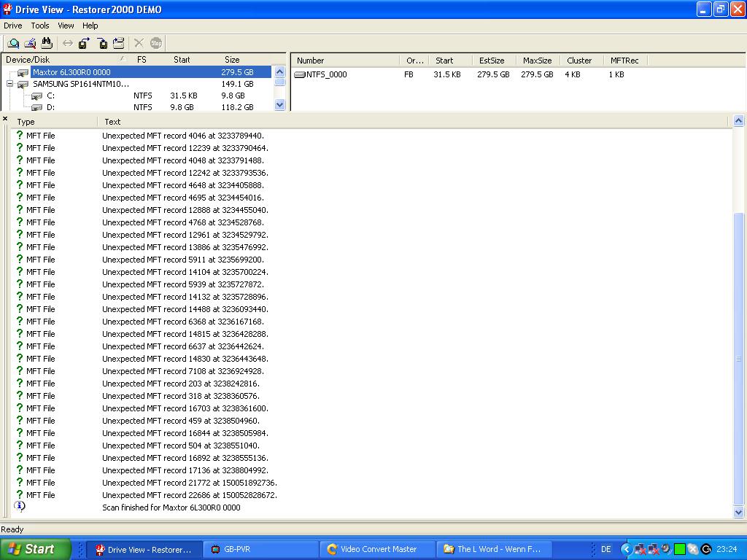Click question mark icon for MFT record 22686
The width and height of the screenshot is (747, 560).
pos(20,495)
